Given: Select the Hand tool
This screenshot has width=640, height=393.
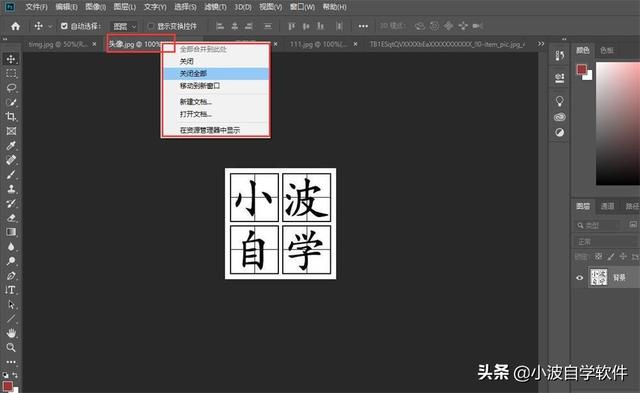Looking at the screenshot, I should tap(11, 333).
